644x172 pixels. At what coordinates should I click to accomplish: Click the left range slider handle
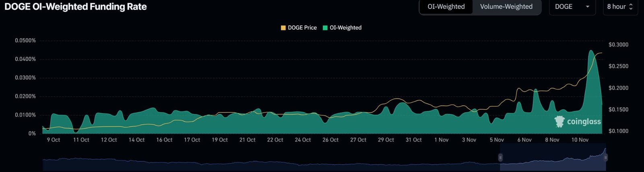pos(500,158)
